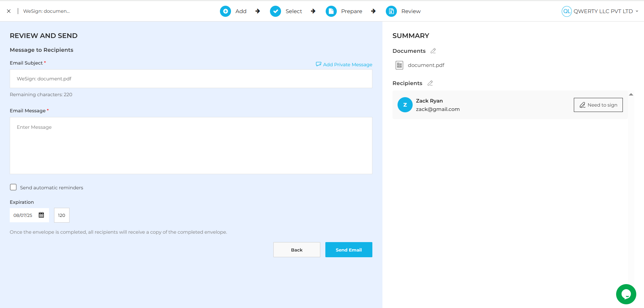The width and height of the screenshot is (644, 308).
Task: Click the Email Message text area
Action: [191, 146]
